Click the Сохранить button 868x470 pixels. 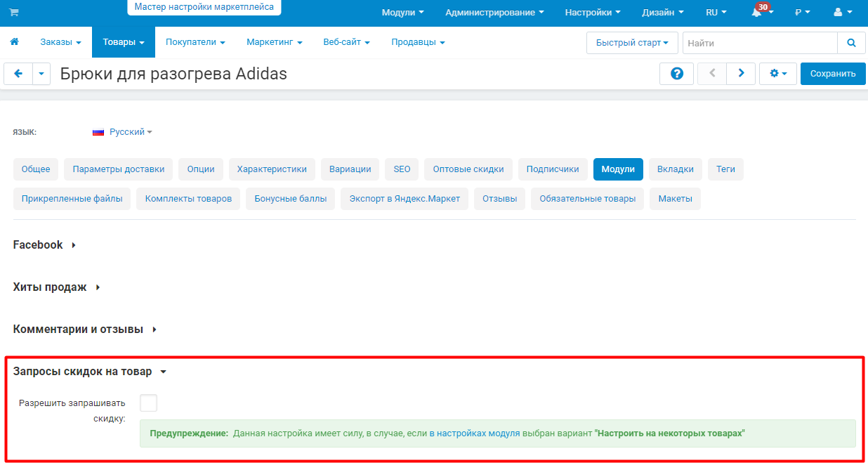pyautogui.click(x=833, y=74)
